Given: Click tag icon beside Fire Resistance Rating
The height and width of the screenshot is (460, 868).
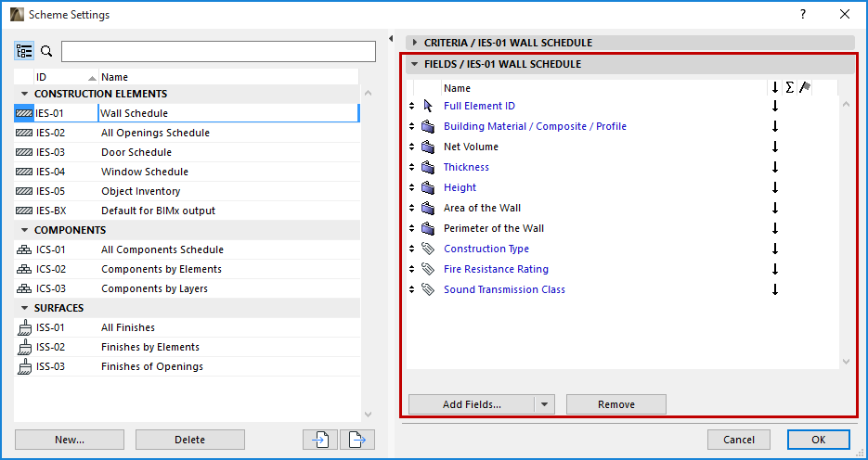Looking at the screenshot, I should [428, 269].
